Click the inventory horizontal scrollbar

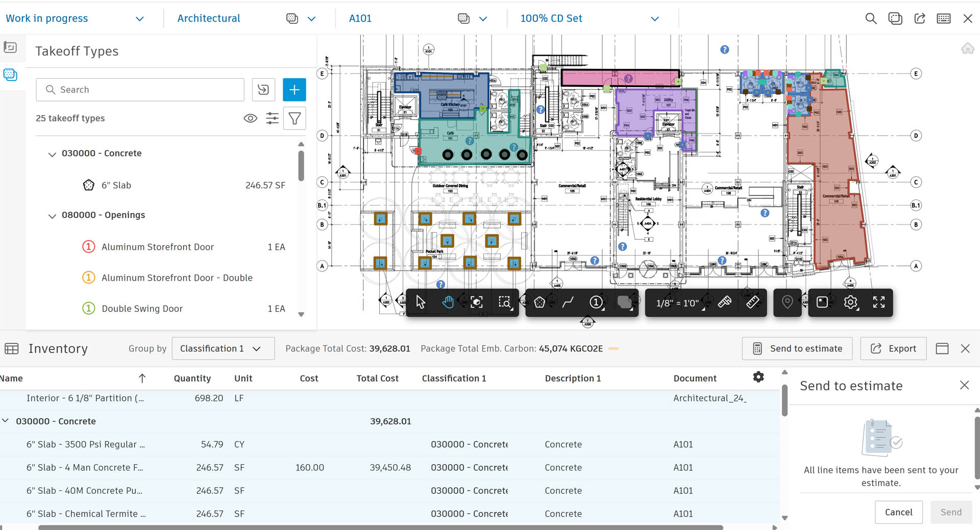(x=380, y=527)
